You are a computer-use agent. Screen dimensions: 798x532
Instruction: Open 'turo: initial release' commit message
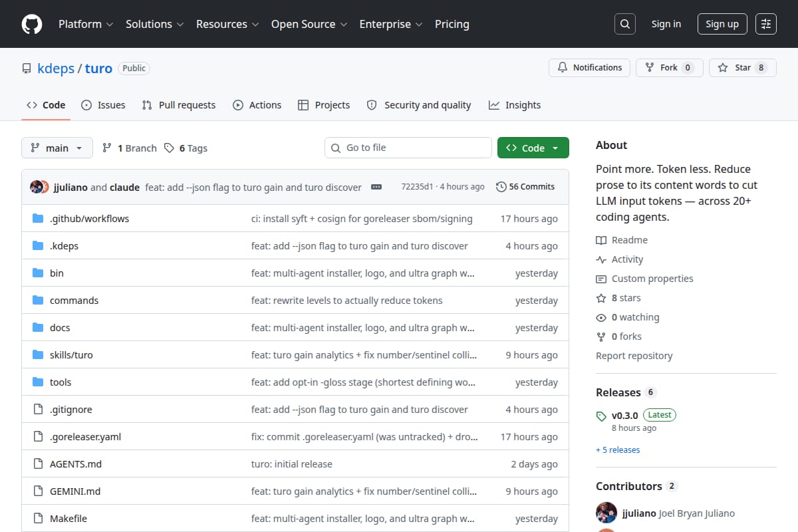(x=292, y=464)
